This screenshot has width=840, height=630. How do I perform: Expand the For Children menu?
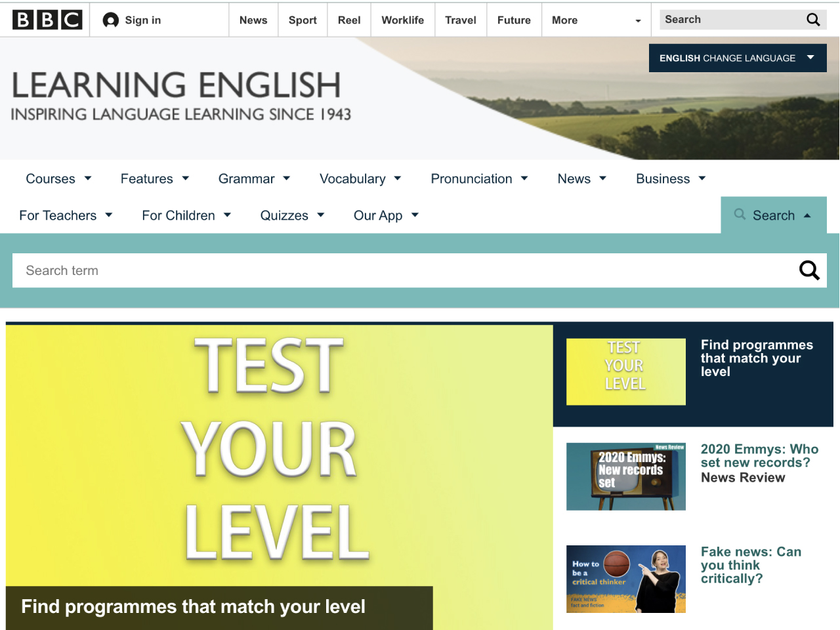point(186,215)
